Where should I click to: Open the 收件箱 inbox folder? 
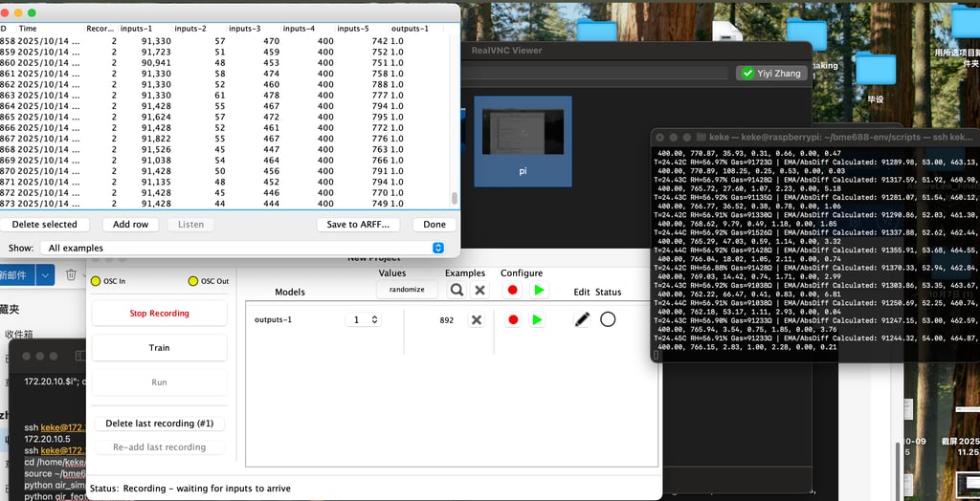click(x=17, y=335)
